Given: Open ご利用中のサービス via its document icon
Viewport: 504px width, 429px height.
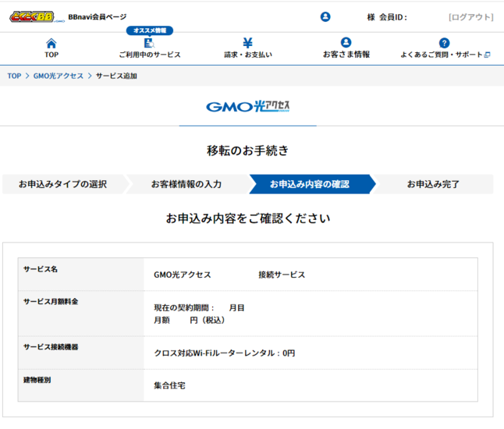Looking at the screenshot, I should 149,43.
